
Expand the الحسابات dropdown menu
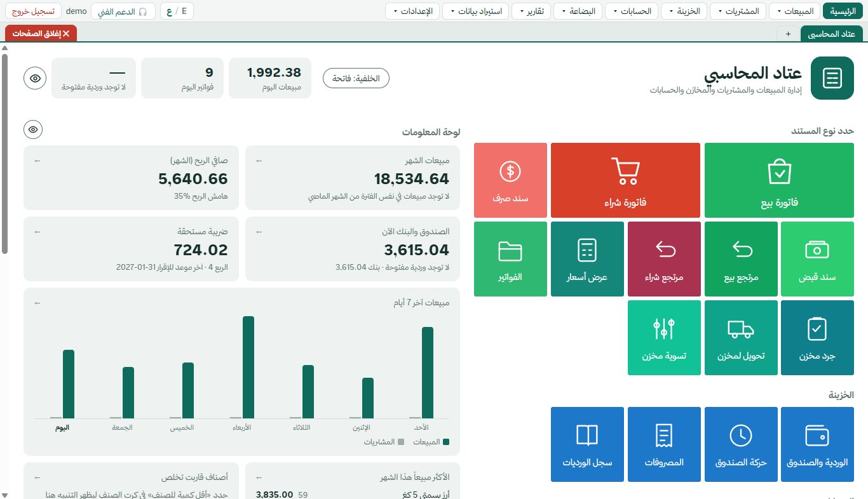click(x=632, y=11)
